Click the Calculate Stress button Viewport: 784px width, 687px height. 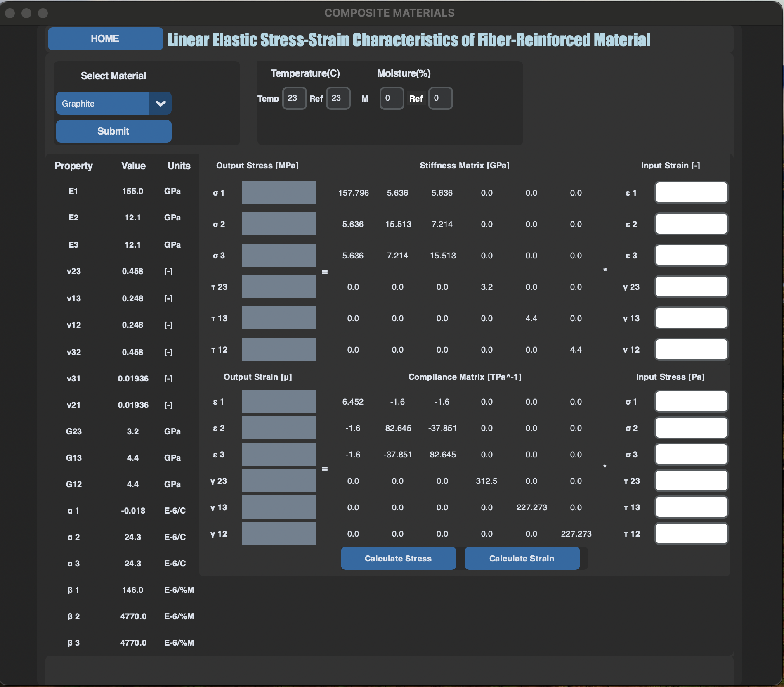(x=398, y=558)
